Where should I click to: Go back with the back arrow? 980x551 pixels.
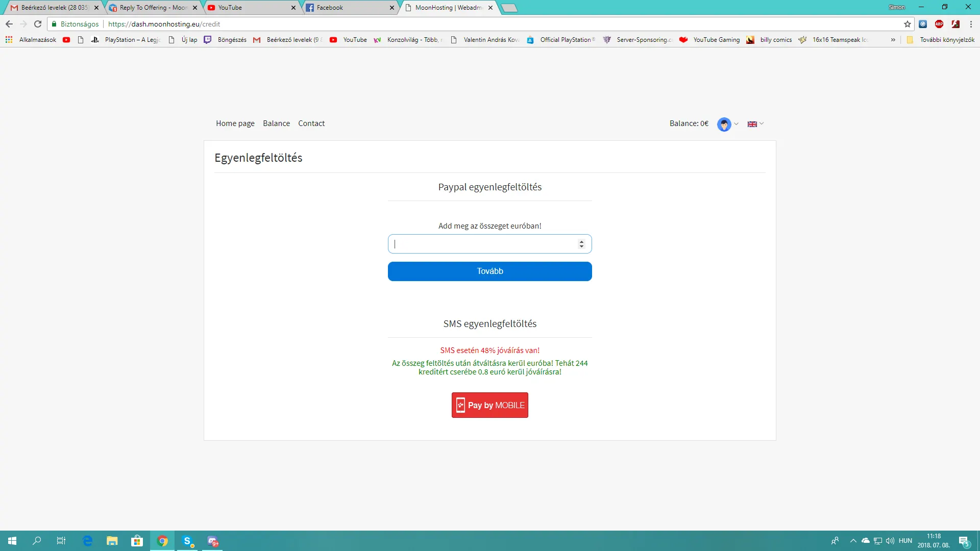tap(9, 24)
